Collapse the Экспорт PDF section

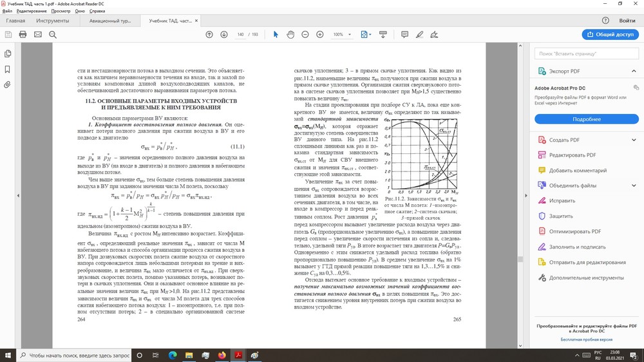click(634, 71)
